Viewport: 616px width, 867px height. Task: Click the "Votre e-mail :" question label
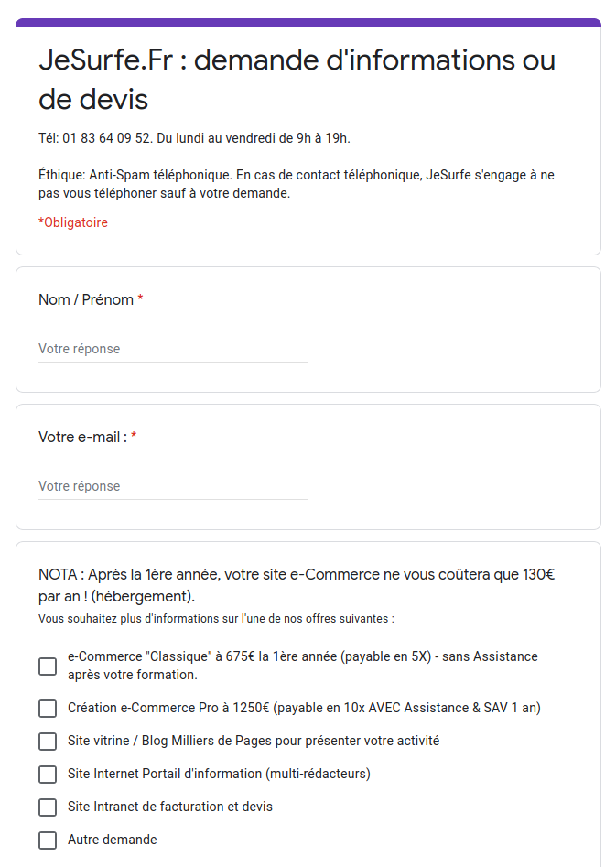point(82,438)
